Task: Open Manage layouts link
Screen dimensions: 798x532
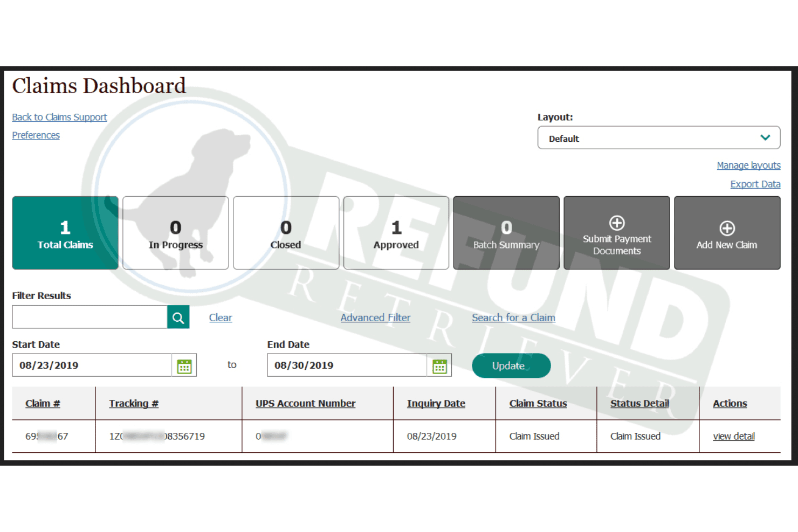Action: pos(748,165)
